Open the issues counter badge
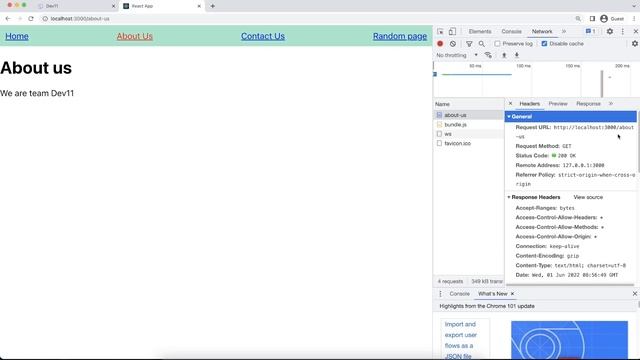This screenshot has width=640, height=360. pos(591,31)
